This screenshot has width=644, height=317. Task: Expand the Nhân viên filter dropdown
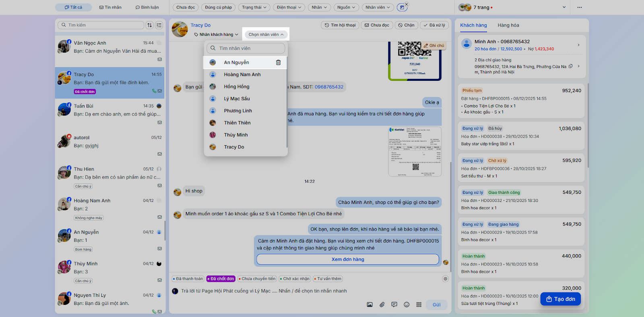coord(378,7)
